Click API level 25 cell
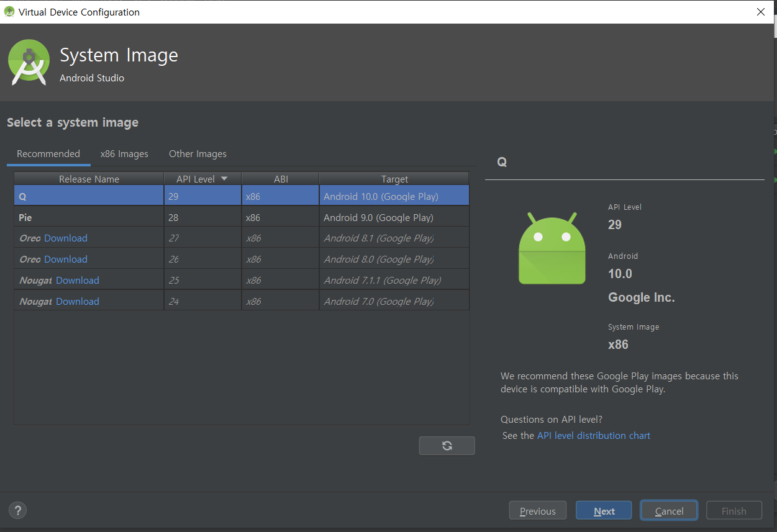Viewport: 777px width, 532px height. [202, 281]
